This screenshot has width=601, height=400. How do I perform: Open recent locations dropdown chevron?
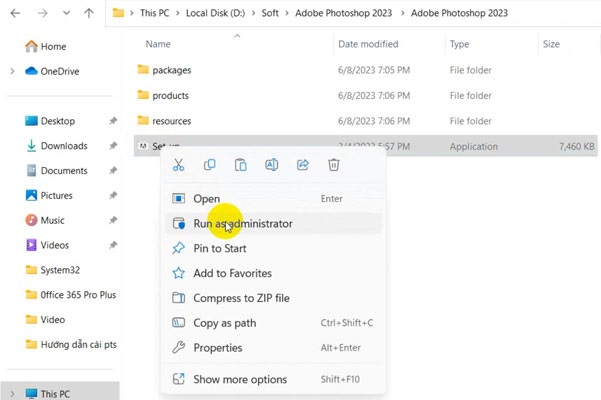(x=66, y=14)
